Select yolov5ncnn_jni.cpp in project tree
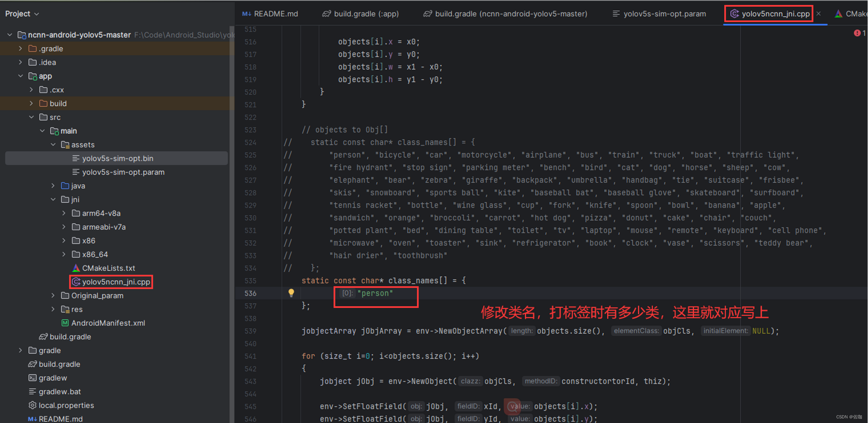868x423 pixels. tap(116, 282)
